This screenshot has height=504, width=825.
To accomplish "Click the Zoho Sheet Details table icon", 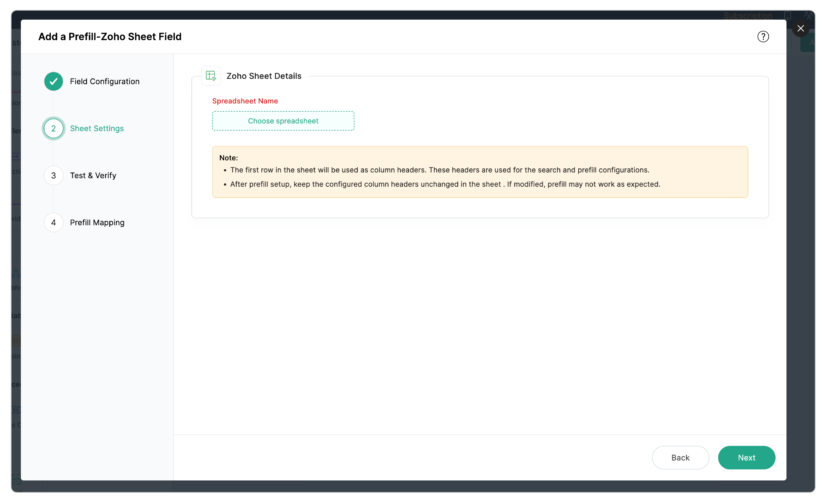I will click(211, 76).
